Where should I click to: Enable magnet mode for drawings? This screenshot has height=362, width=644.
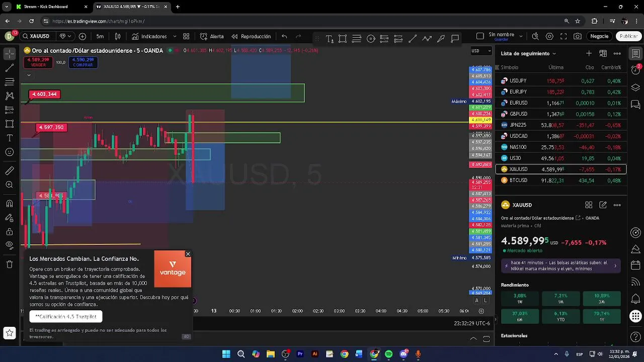pyautogui.click(x=9, y=204)
